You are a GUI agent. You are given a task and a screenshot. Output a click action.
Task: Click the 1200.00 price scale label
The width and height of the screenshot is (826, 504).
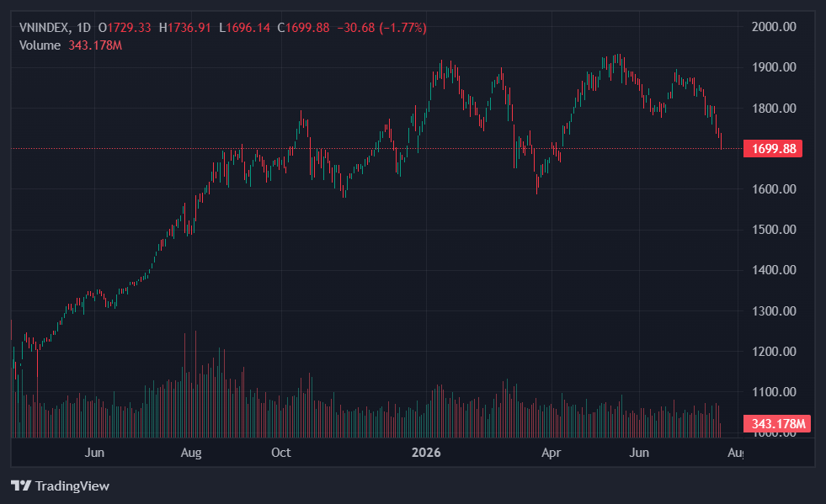tap(773, 351)
